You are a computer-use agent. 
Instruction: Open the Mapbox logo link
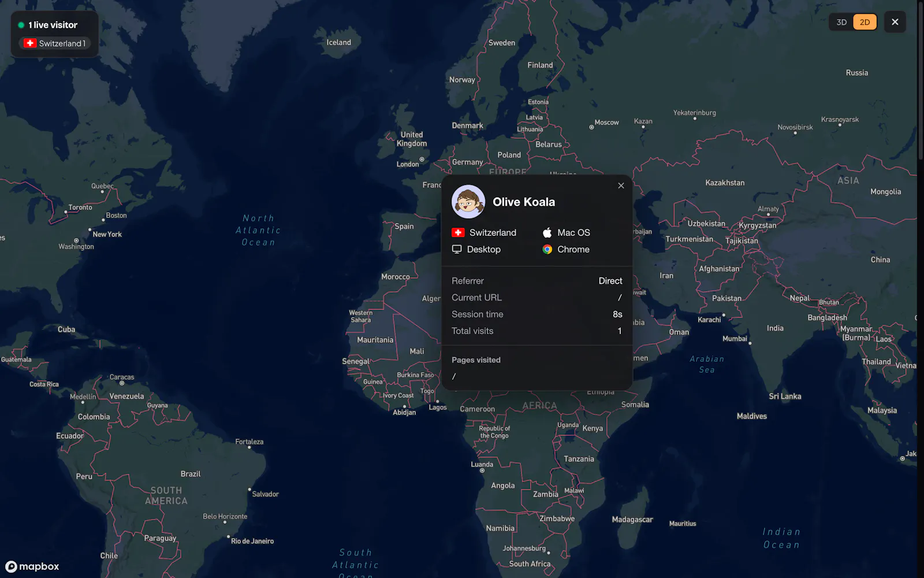pyautogui.click(x=32, y=566)
